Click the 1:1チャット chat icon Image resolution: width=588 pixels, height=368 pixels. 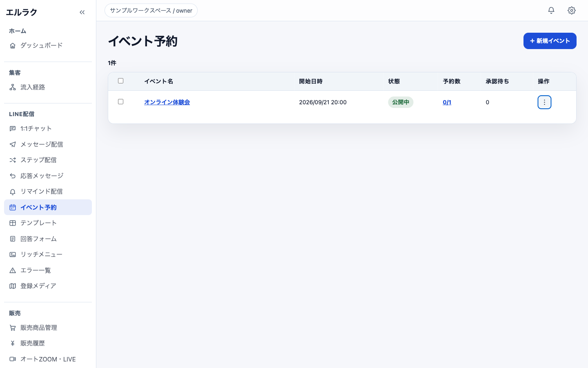click(x=13, y=128)
